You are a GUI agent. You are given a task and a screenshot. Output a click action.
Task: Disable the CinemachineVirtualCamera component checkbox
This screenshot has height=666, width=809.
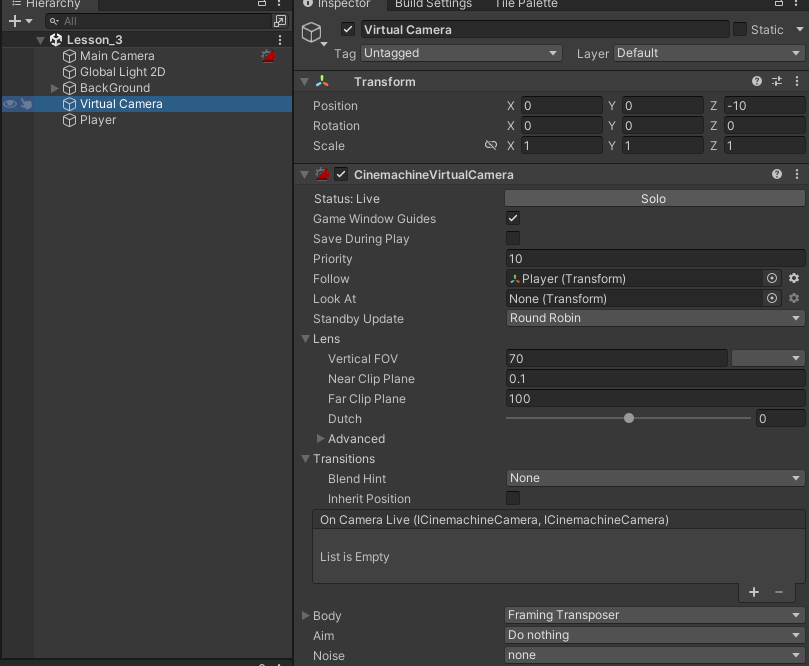(x=341, y=174)
